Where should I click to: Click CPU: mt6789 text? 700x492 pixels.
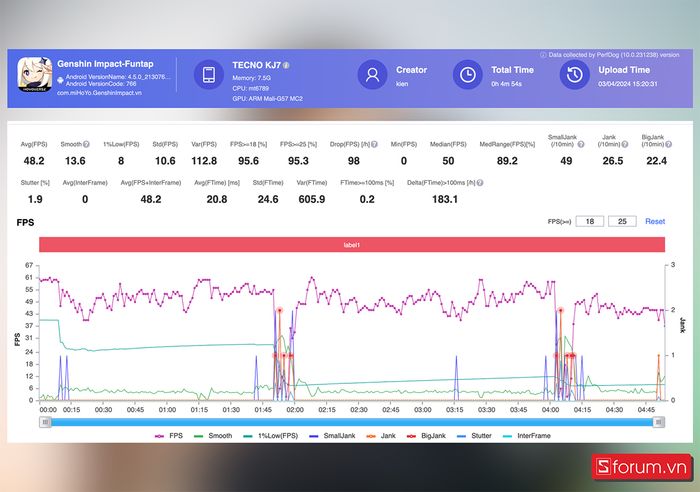pos(250,88)
